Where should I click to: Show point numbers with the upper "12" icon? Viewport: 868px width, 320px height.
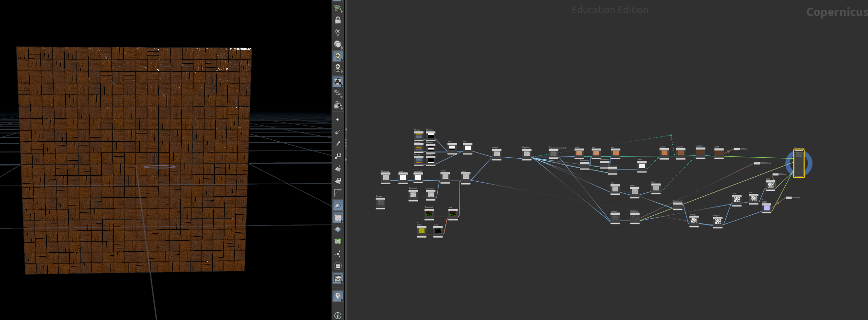click(x=338, y=156)
